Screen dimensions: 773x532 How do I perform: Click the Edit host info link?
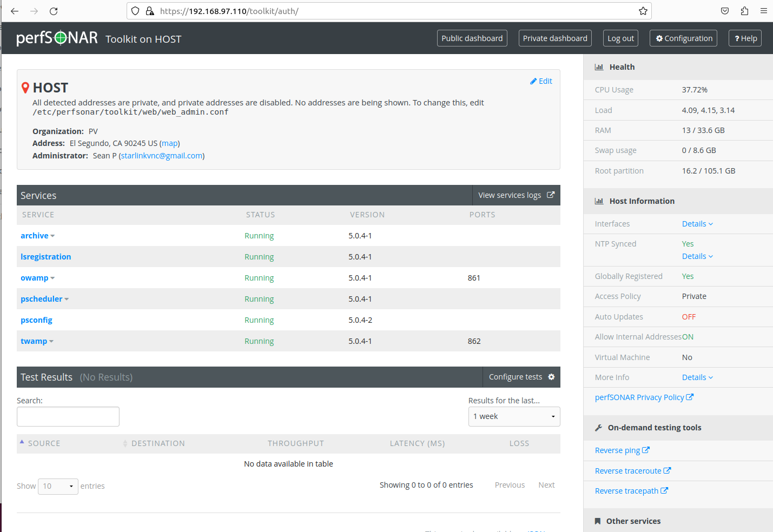pos(541,81)
